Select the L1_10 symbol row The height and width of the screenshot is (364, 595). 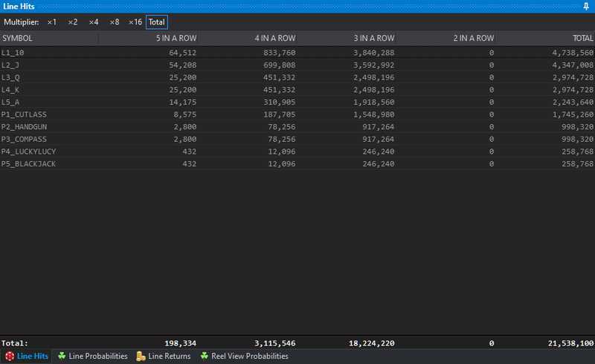pos(297,52)
